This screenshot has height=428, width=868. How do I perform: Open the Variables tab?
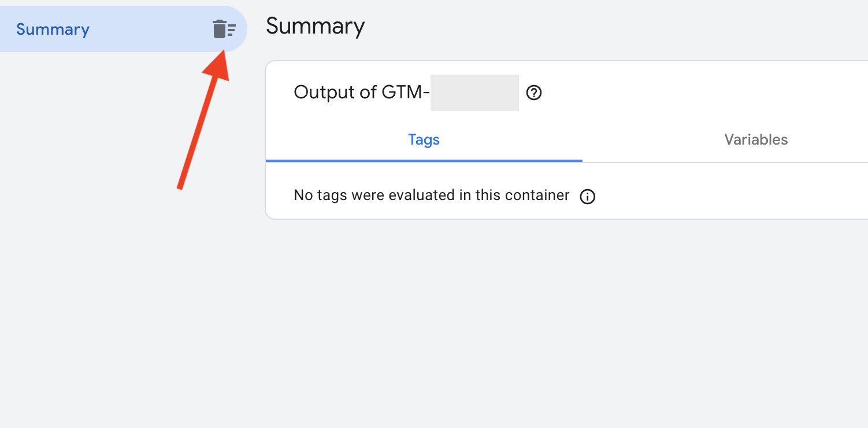pyautogui.click(x=756, y=140)
